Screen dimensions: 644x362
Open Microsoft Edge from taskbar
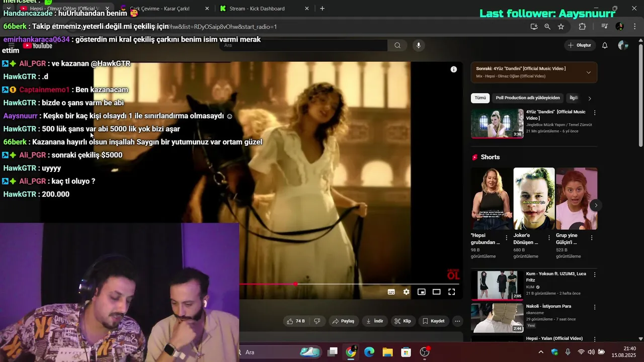tap(369, 352)
